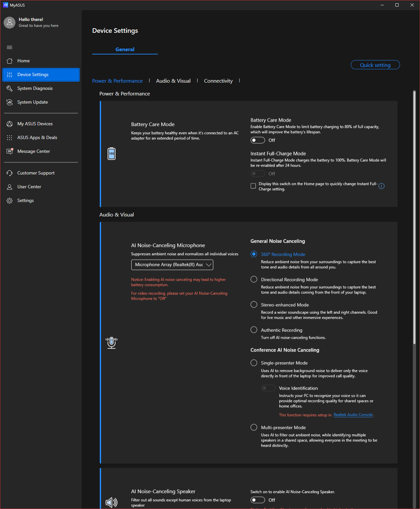
Task: Jump to Connectivity section
Action: click(x=218, y=81)
